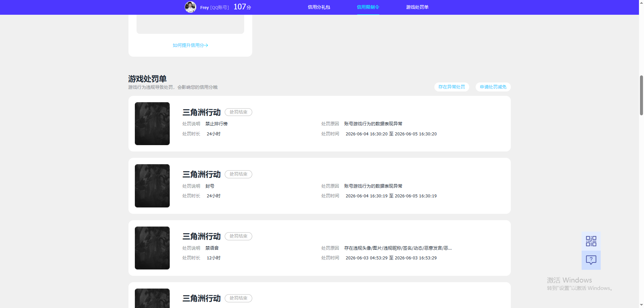Click the 封号 penalty description text
This screenshot has width=644, height=308.
coord(210,186)
